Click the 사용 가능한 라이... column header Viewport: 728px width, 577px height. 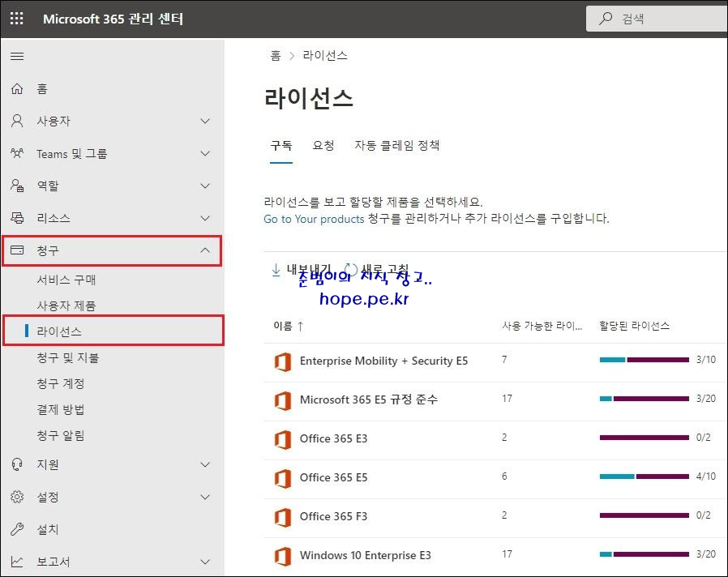542,326
